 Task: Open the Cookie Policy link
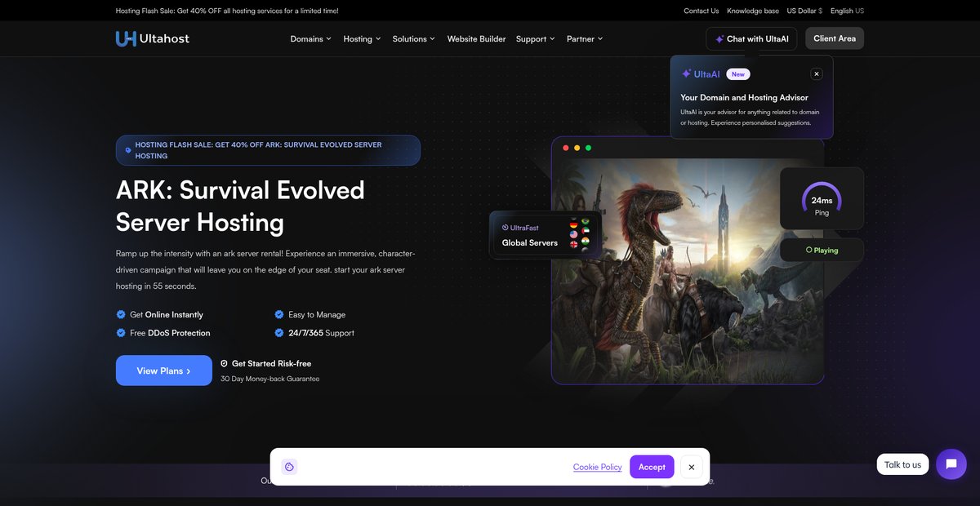(597, 467)
